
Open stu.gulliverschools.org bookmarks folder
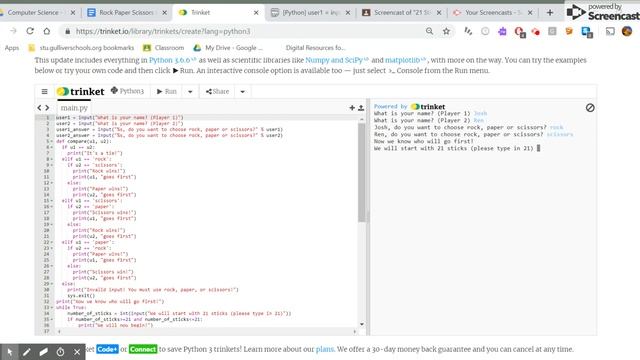[81, 48]
